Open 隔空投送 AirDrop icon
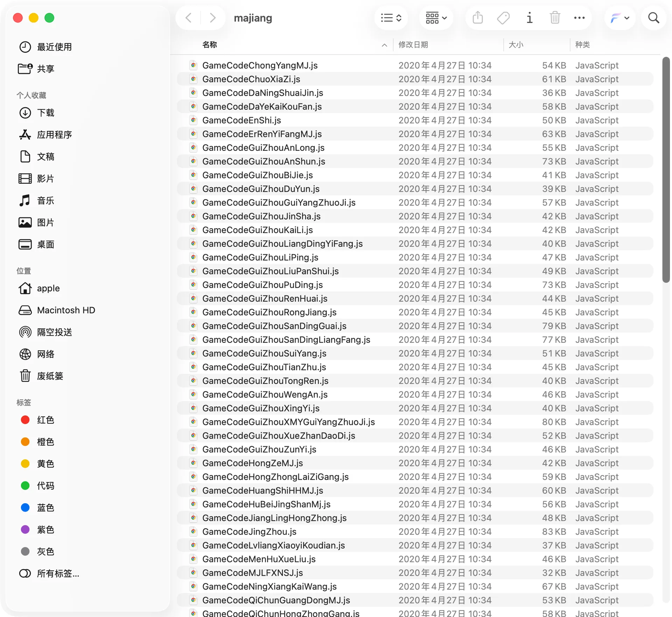 25,332
